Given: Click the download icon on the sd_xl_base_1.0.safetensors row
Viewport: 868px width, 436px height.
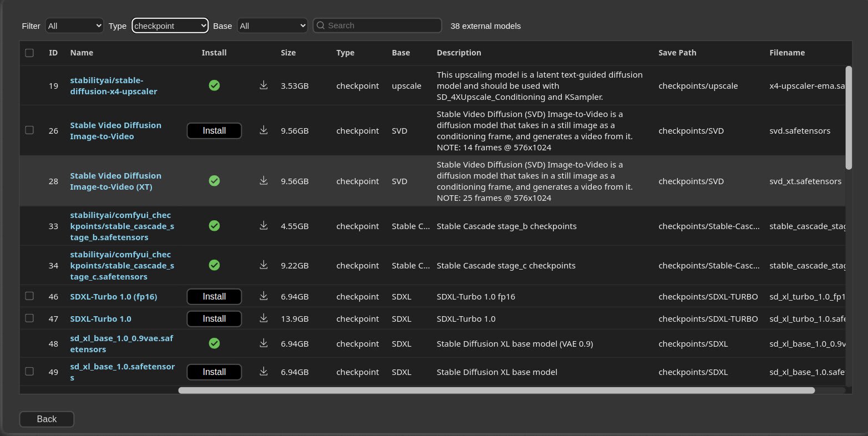Looking at the screenshot, I should [x=263, y=372].
